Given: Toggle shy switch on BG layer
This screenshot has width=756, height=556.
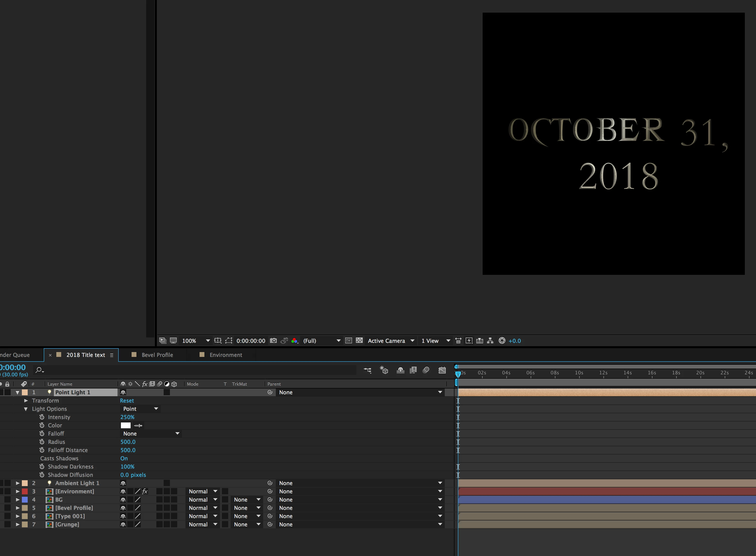Looking at the screenshot, I should (x=123, y=500).
